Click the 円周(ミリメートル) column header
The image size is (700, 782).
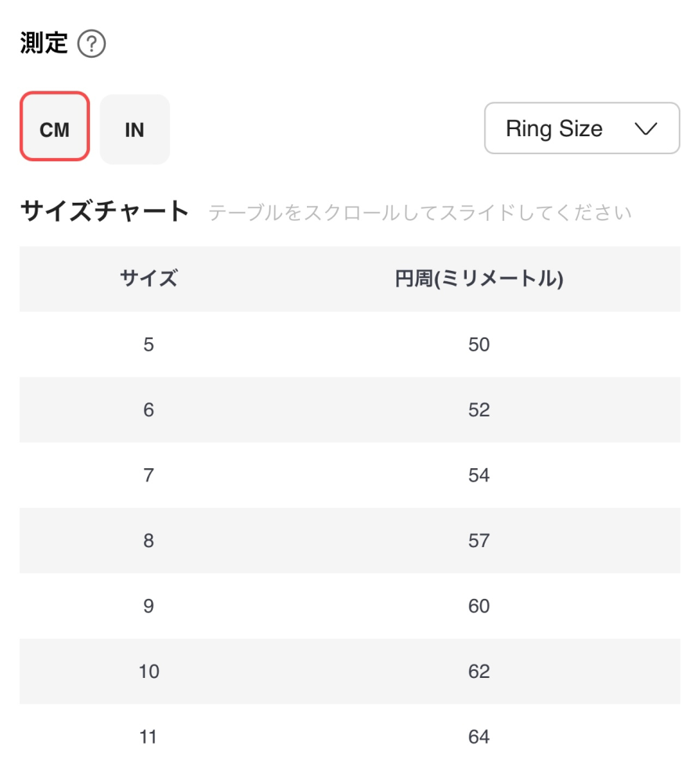479,279
